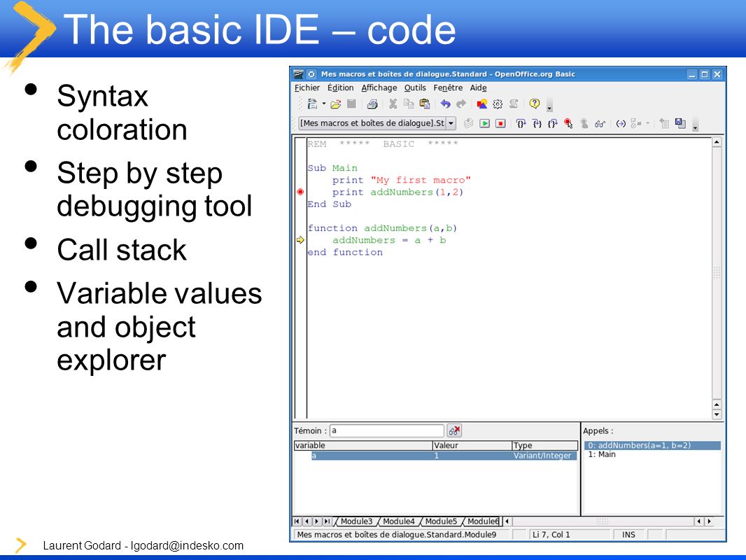Viewport: 746px width, 560px height.
Task: Click the red breakpoint marker in gutter
Action: [300, 192]
